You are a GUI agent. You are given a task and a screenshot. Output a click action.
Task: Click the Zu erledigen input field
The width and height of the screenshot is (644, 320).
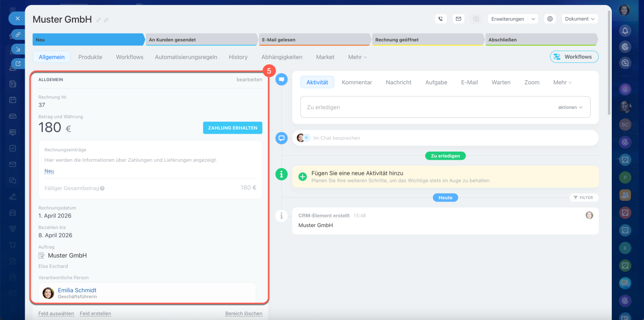[x=428, y=108]
